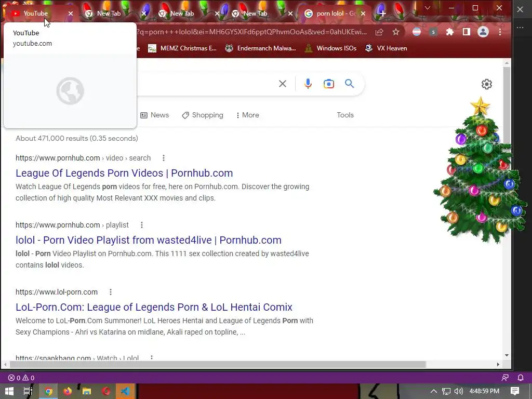Submit search with magnifier icon
The height and width of the screenshot is (399, 532).
350,84
